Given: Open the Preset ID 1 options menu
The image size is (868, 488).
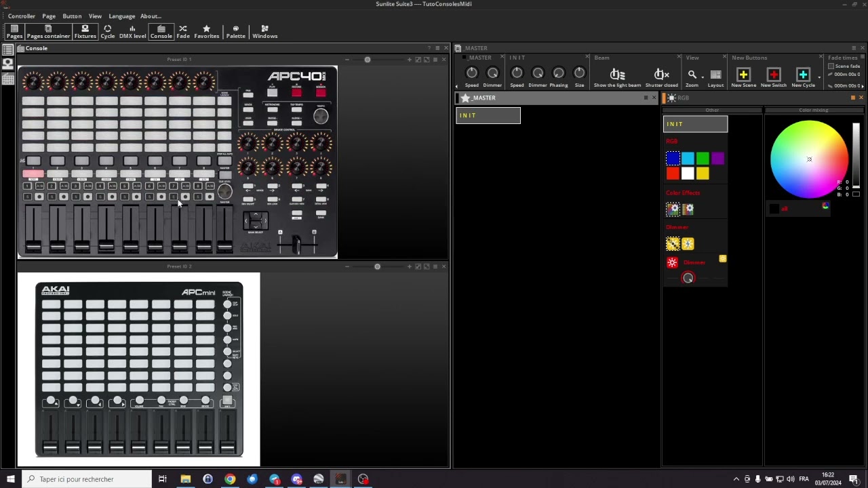Looking at the screenshot, I should point(435,60).
